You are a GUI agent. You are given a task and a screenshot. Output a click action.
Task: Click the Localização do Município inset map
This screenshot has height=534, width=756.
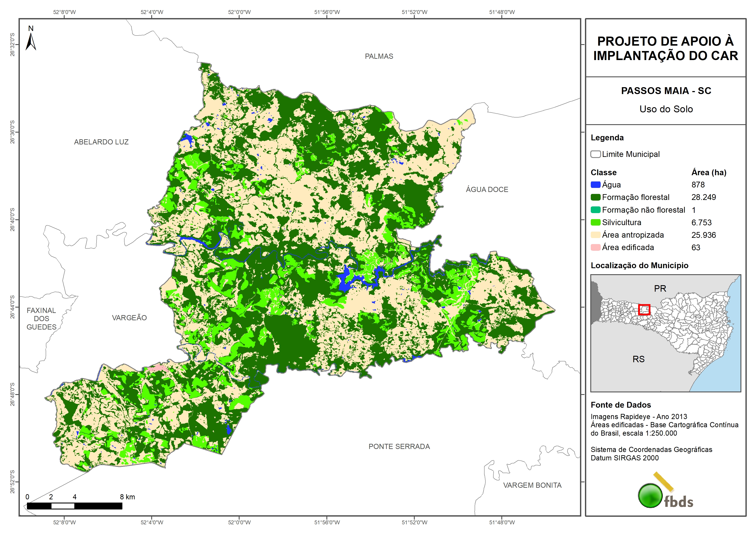666,333
